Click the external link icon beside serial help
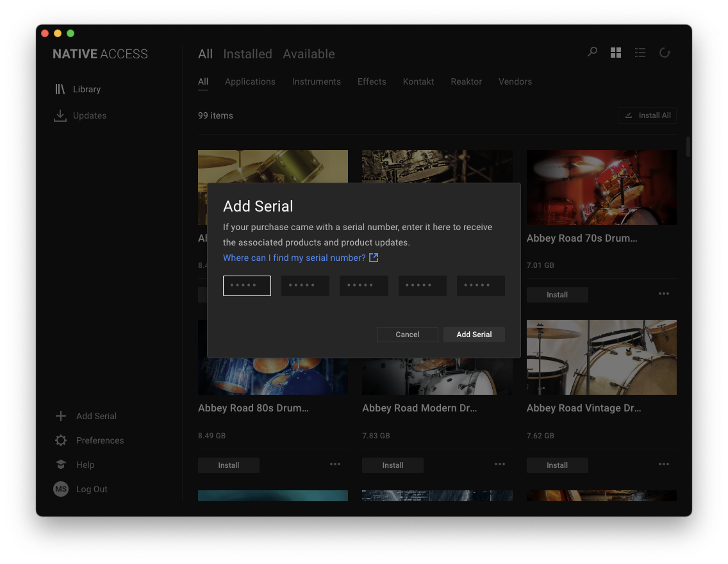Screen dimensions: 728x564 (374, 258)
